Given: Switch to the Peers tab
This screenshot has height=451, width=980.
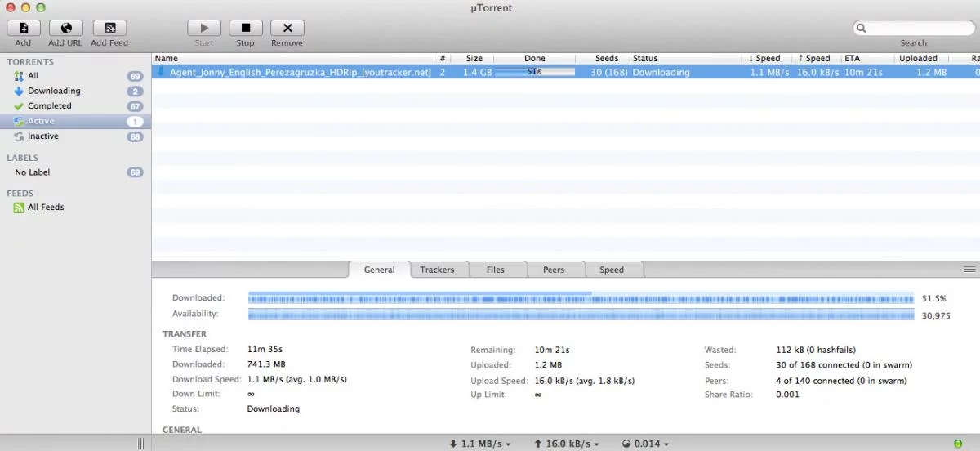Looking at the screenshot, I should pyautogui.click(x=554, y=270).
